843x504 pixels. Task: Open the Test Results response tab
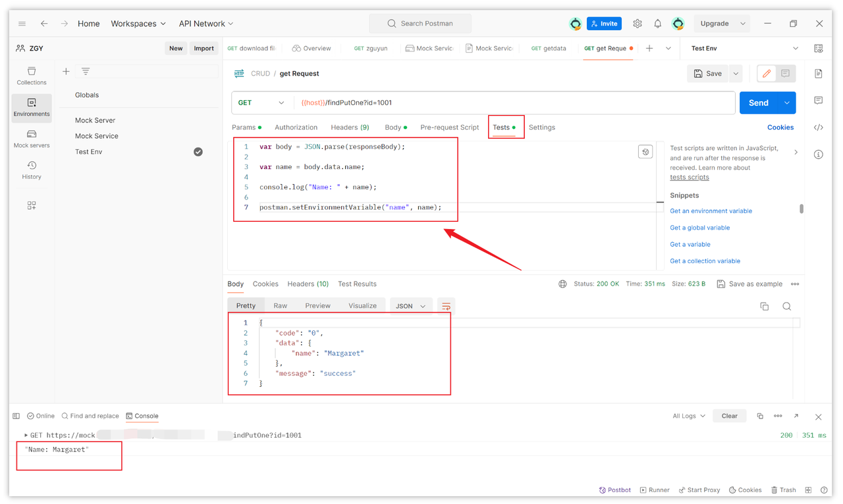pyautogui.click(x=357, y=284)
